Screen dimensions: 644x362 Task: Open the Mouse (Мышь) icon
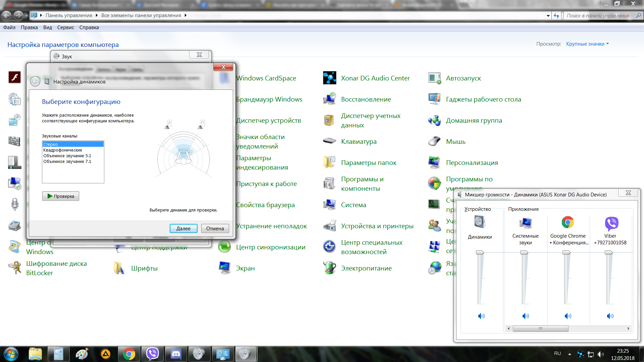[434, 141]
